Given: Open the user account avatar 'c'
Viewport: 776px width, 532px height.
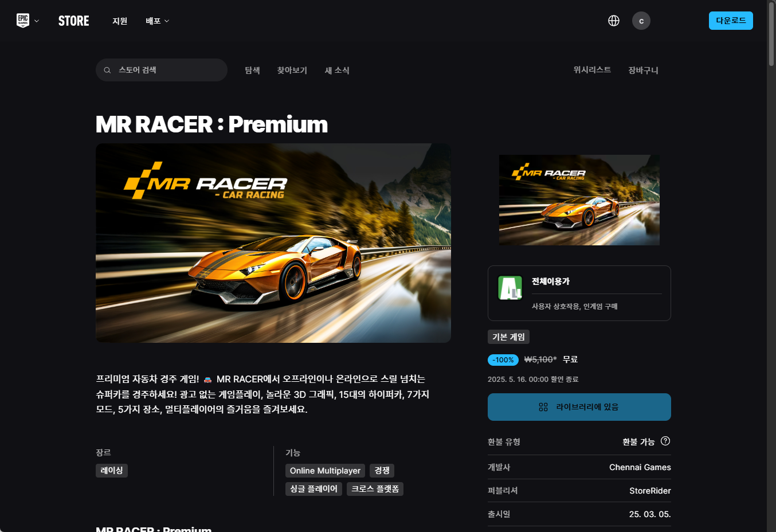Looking at the screenshot, I should (x=641, y=21).
